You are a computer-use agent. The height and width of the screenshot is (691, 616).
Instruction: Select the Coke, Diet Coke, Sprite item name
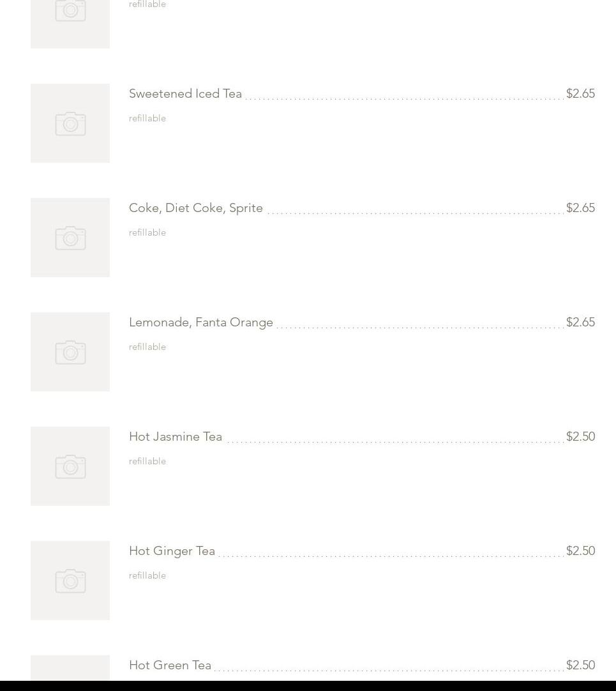(x=195, y=208)
